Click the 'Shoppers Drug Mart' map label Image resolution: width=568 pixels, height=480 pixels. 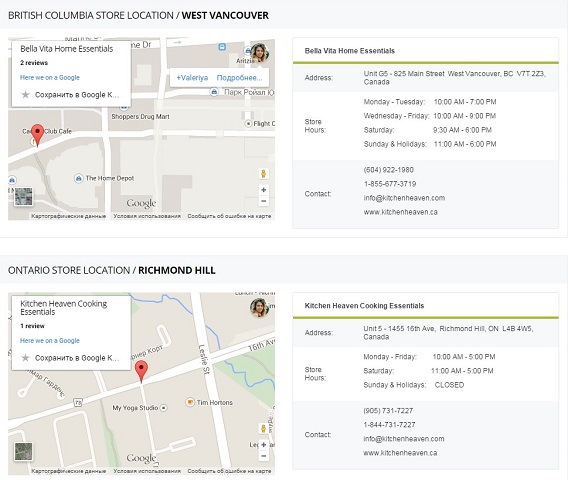pos(140,117)
